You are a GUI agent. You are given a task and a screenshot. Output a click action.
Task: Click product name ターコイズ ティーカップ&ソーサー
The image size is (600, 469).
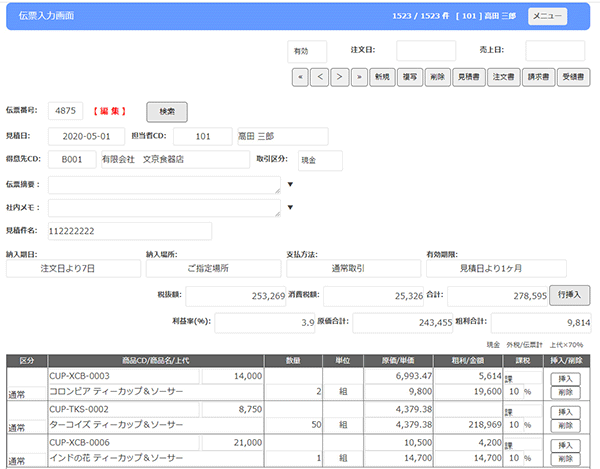(156, 425)
